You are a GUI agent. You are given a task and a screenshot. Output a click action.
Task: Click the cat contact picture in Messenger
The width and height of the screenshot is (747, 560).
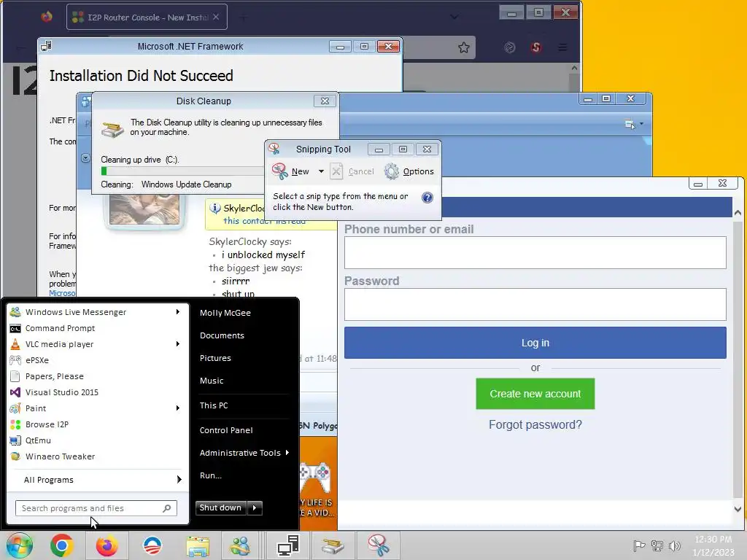(x=144, y=209)
